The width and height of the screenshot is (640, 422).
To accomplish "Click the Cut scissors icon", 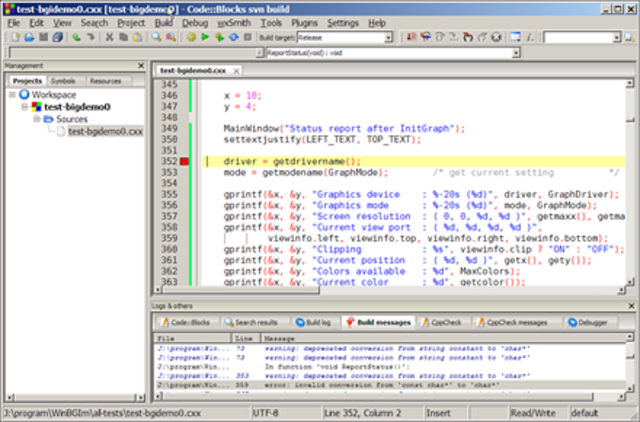I will click(109, 37).
